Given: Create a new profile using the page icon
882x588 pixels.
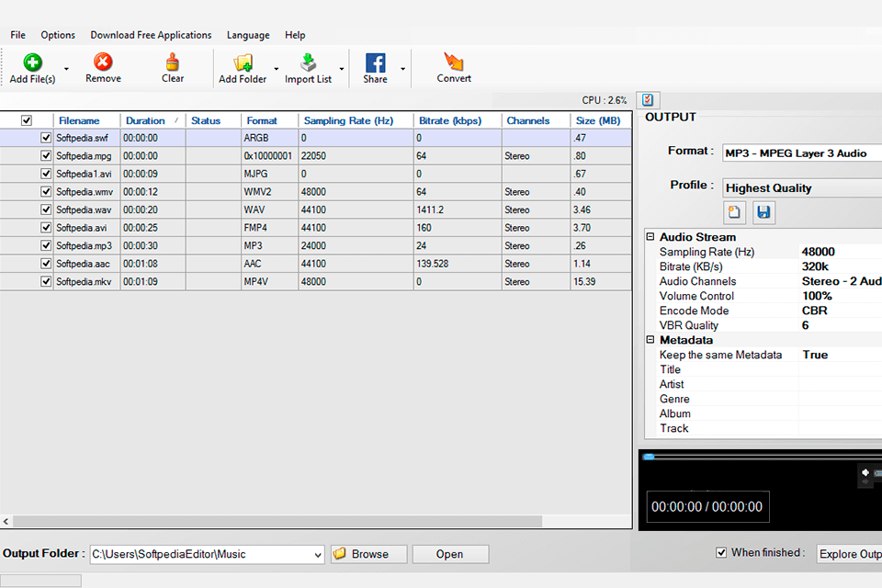Looking at the screenshot, I should pos(734,212).
